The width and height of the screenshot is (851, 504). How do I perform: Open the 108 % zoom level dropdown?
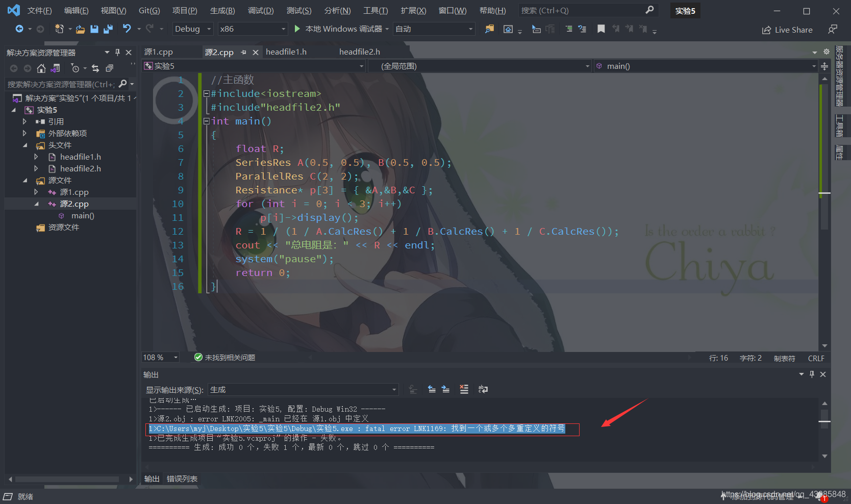coord(161,358)
